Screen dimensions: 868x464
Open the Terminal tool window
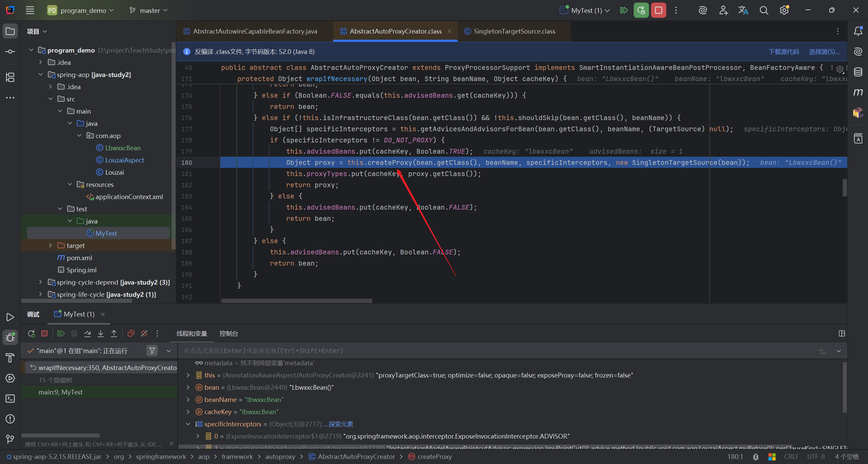tap(10, 399)
